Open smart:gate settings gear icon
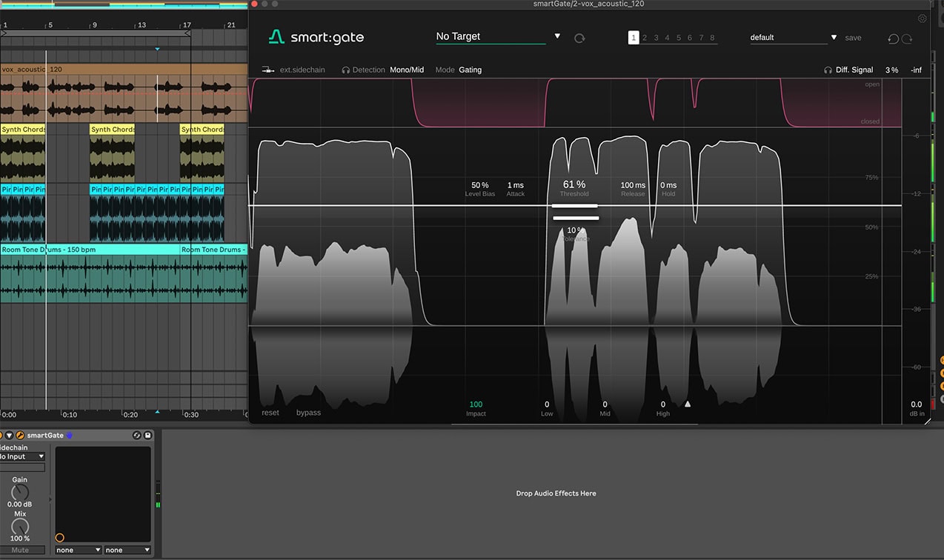Image resolution: width=944 pixels, height=560 pixels. 923,19
